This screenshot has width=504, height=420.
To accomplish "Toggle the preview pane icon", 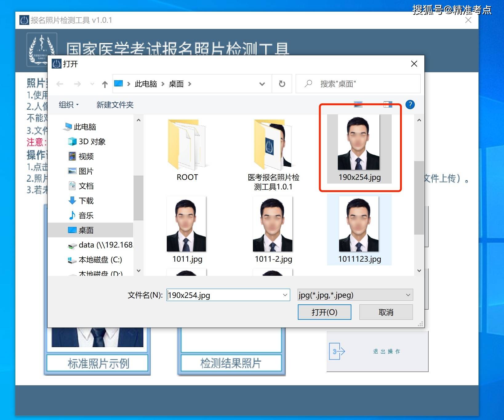I will (388, 105).
